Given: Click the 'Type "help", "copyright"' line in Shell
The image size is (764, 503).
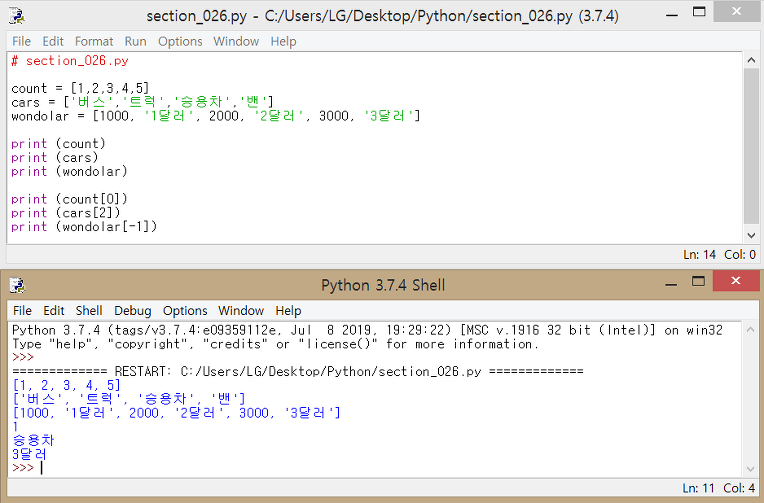Looking at the screenshot, I should 275,344.
